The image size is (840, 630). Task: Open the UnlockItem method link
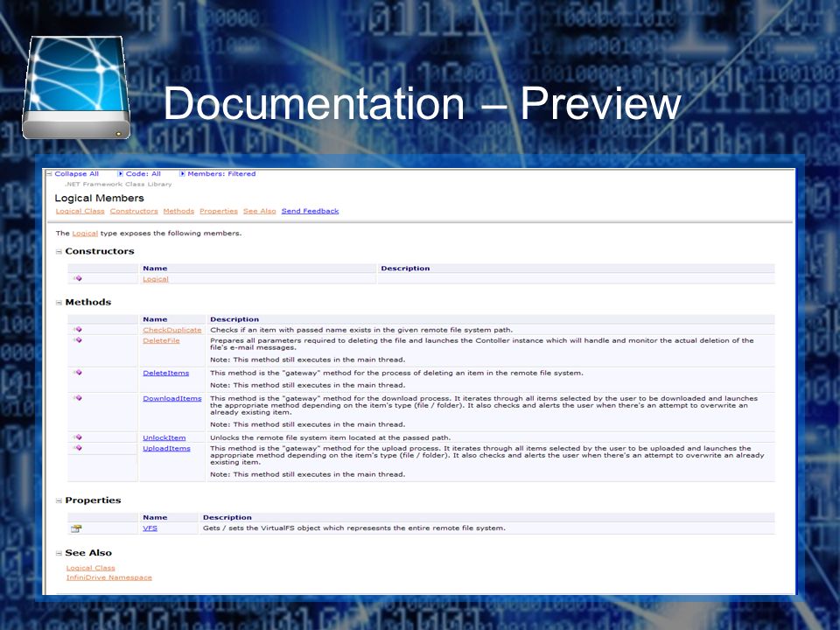[x=164, y=437]
